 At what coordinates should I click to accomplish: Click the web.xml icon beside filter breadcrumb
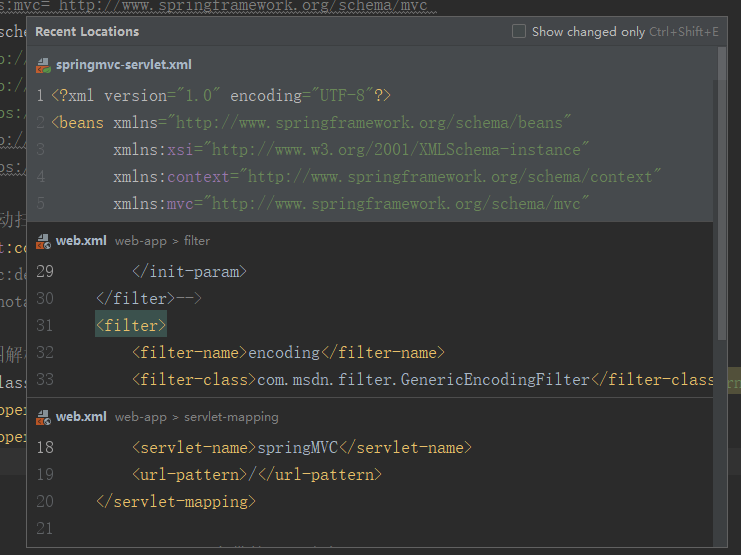coord(43,241)
